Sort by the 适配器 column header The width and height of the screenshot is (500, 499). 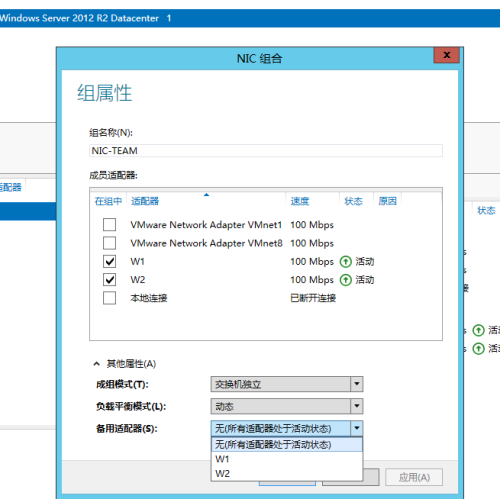[x=145, y=201]
